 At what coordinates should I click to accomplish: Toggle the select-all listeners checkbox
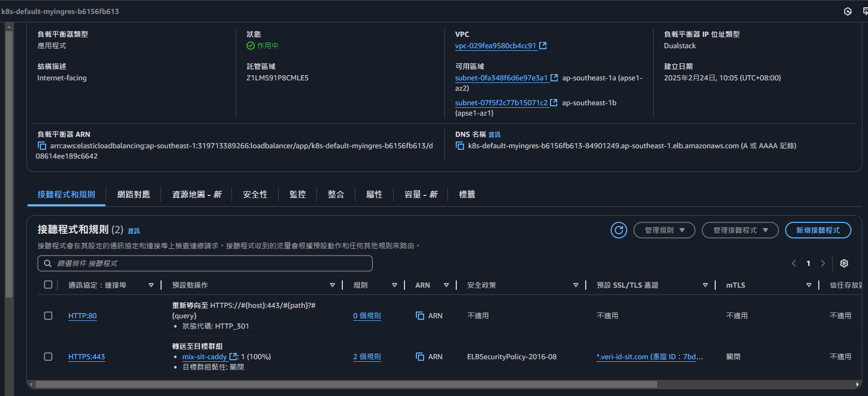pyautogui.click(x=48, y=285)
